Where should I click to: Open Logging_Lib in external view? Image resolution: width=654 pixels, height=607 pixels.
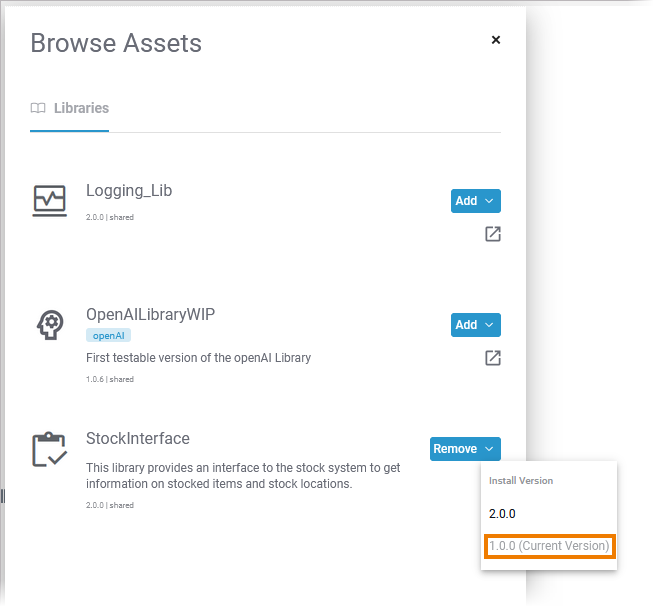492,234
